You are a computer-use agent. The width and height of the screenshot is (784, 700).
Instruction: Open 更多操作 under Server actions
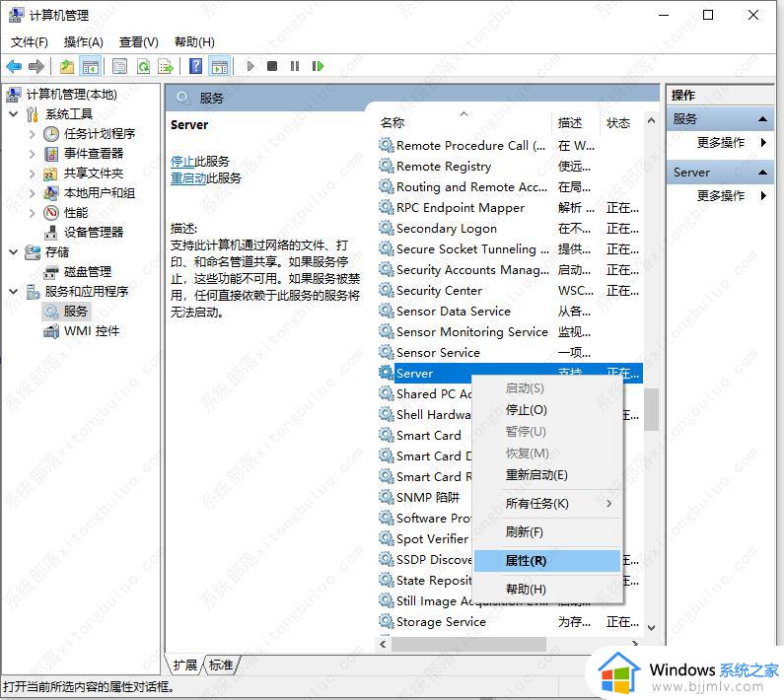point(721,195)
